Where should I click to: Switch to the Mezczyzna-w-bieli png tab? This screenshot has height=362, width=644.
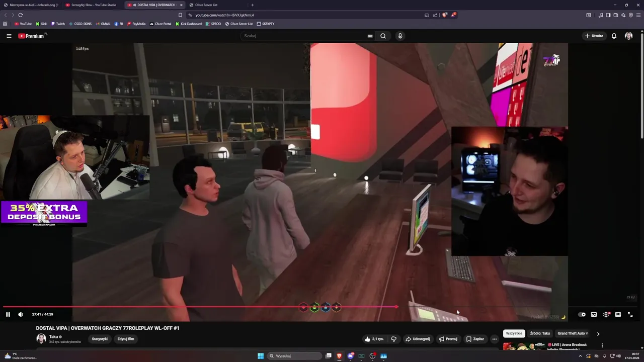pos(31,5)
